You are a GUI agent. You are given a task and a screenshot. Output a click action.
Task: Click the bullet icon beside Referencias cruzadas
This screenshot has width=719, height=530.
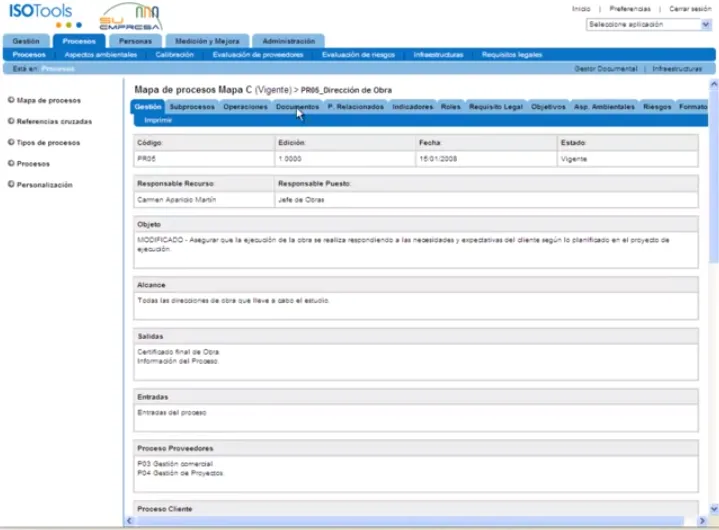(11, 121)
